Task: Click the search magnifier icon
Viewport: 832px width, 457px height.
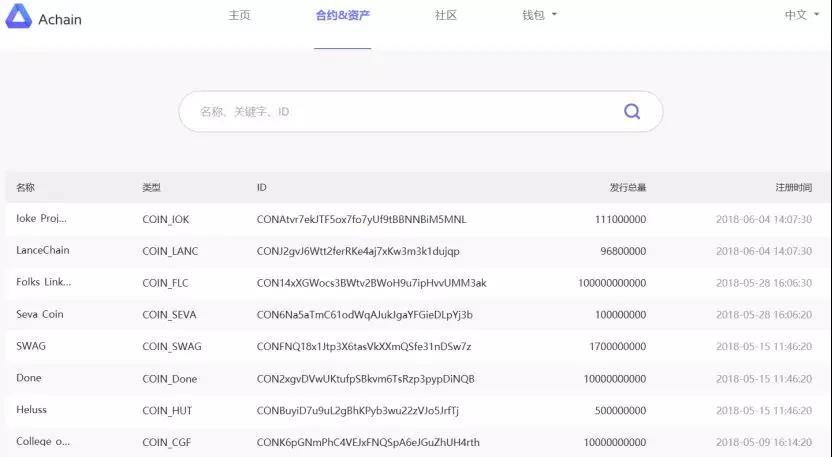Action: pyautogui.click(x=631, y=111)
